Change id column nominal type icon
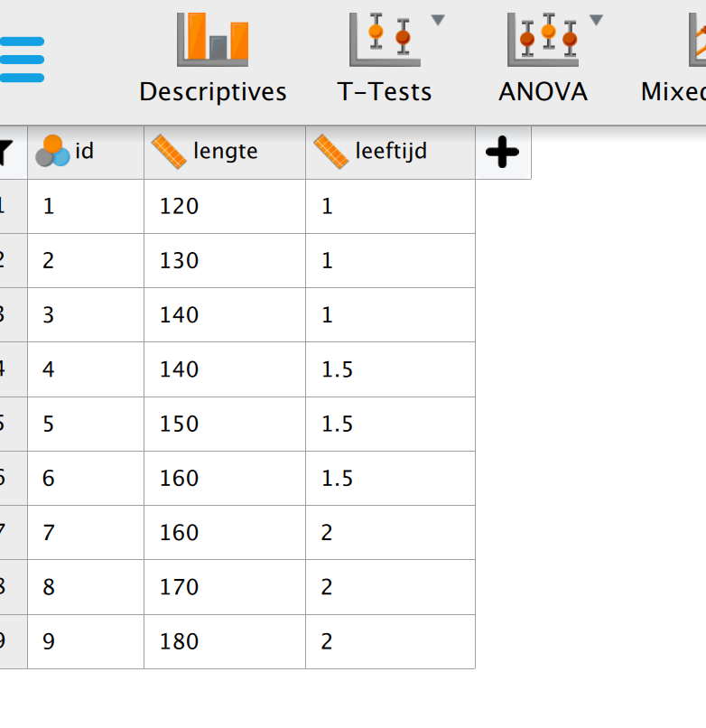Image resolution: width=706 pixels, height=728 pixels. click(52, 151)
